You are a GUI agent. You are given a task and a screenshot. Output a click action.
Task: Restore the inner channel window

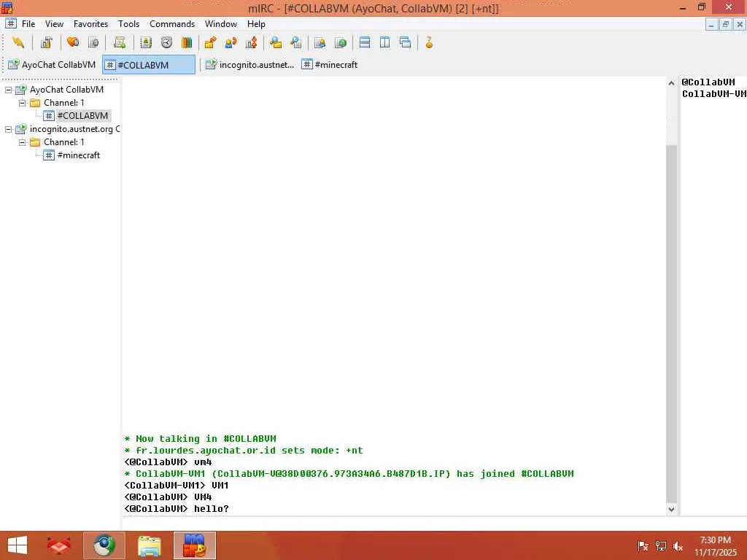coord(726,24)
